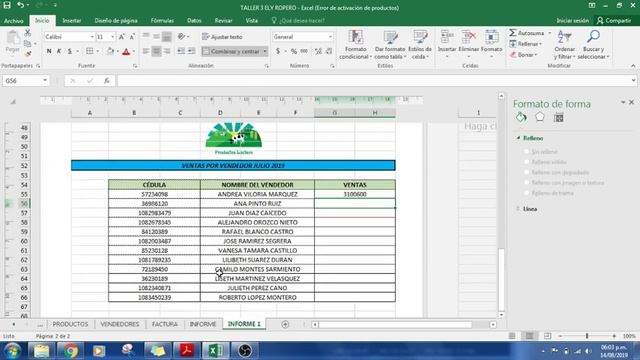Viewport: 640px width, 360px height.
Task: Select the Size & Properties icon in pane
Action: (x=558, y=118)
